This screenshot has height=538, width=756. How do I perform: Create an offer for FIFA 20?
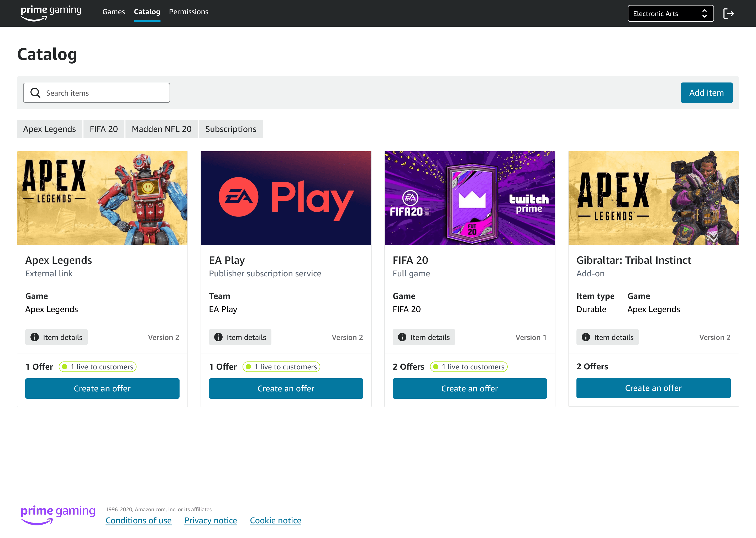[470, 388]
